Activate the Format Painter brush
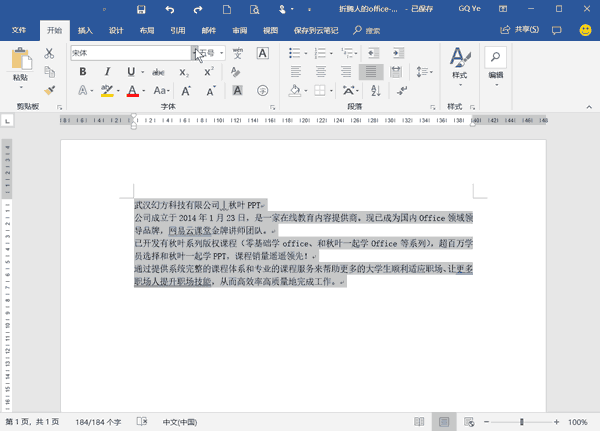 coord(49,90)
